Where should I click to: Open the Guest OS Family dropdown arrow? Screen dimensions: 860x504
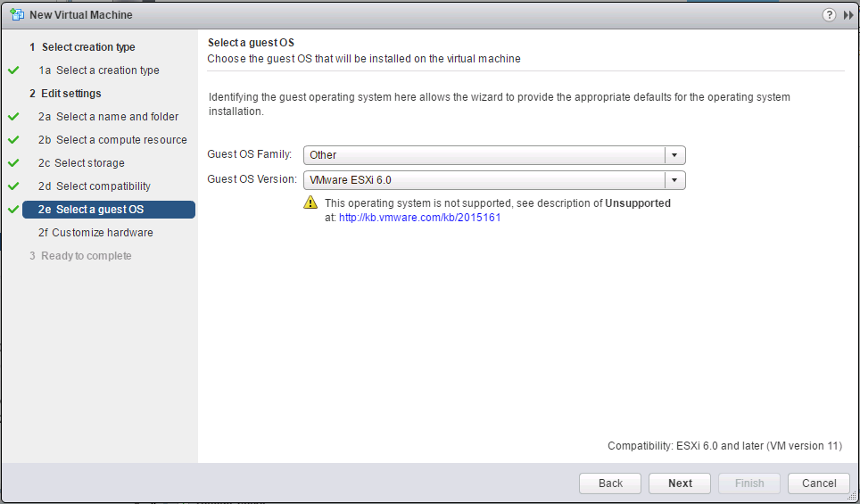(x=674, y=155)
